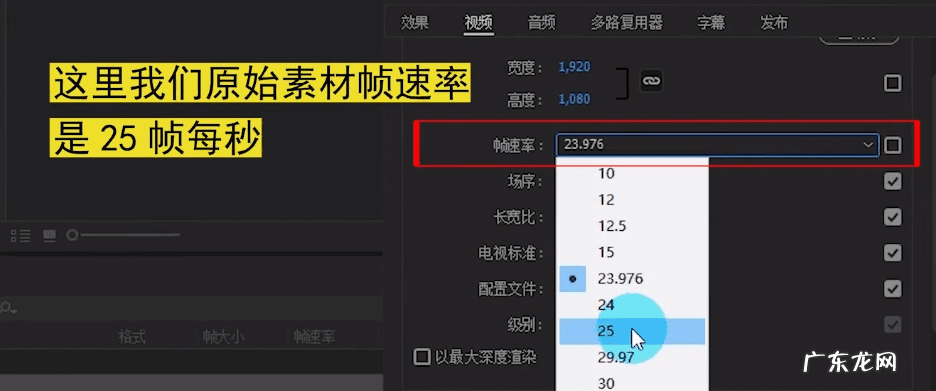Switch to the 音频 tab
This screenshot has width=936, height=391.
point(542,23)
